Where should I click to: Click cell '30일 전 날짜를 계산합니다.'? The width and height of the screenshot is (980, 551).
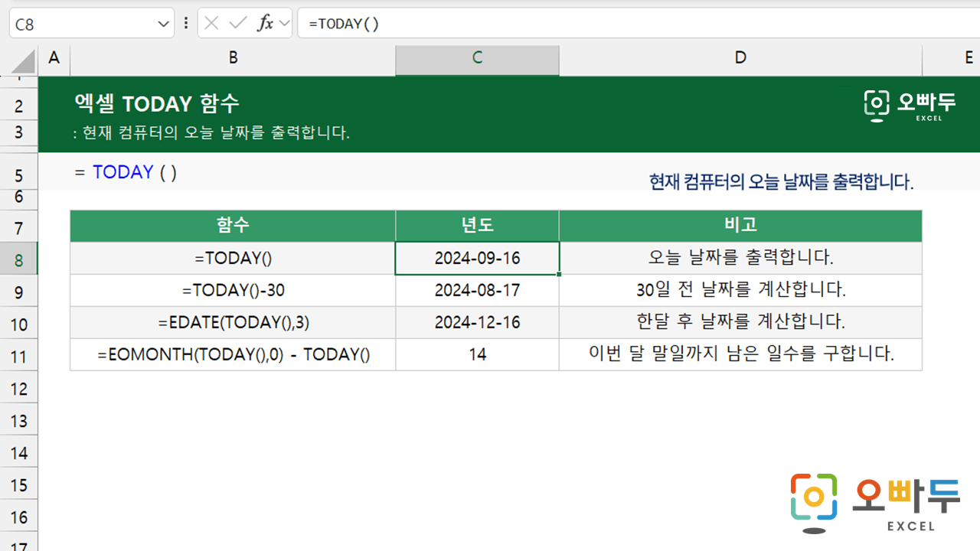coord(740,291)
